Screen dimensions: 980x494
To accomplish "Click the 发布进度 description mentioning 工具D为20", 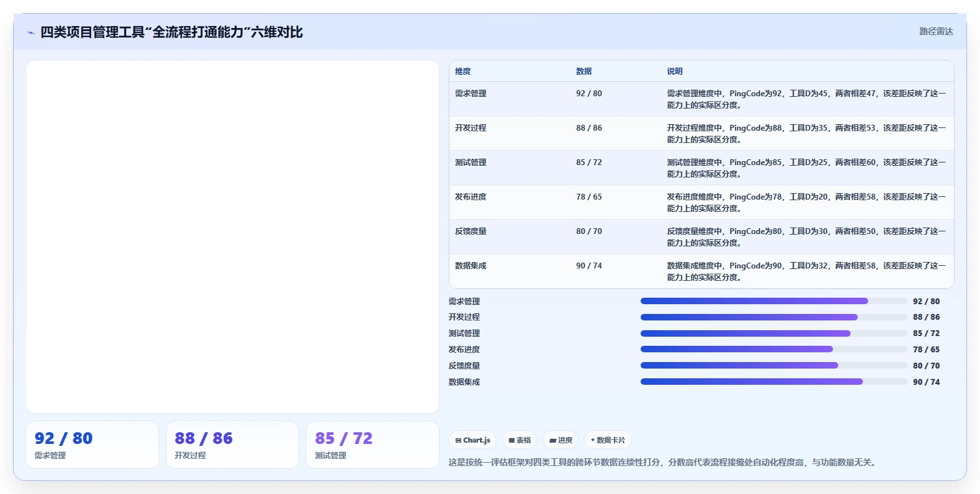I will 806,203.
